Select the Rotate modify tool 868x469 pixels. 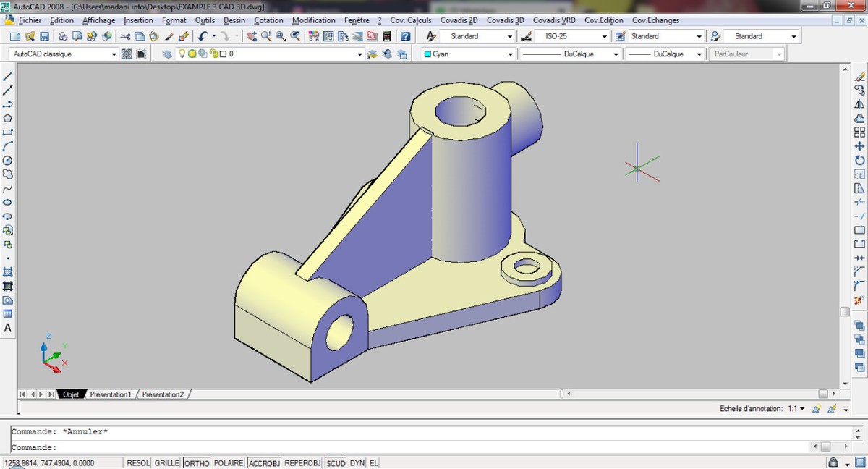[859, 160]
